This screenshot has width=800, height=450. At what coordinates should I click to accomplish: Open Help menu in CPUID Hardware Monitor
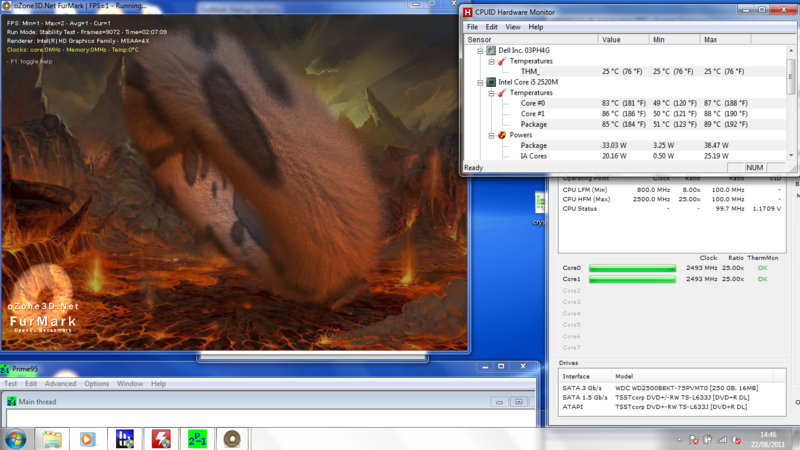pyautogui.click(x=536, y=27)
